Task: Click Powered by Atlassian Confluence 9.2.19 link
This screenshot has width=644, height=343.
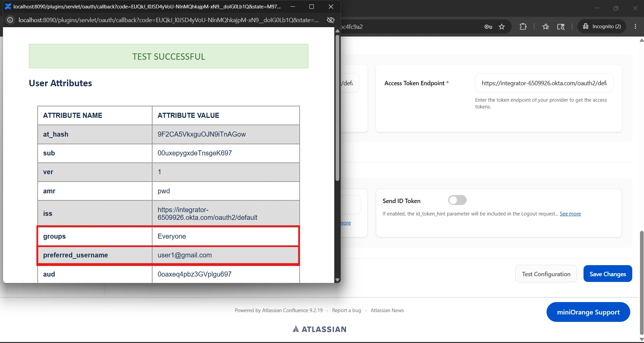Action: [x=278, y=310]
